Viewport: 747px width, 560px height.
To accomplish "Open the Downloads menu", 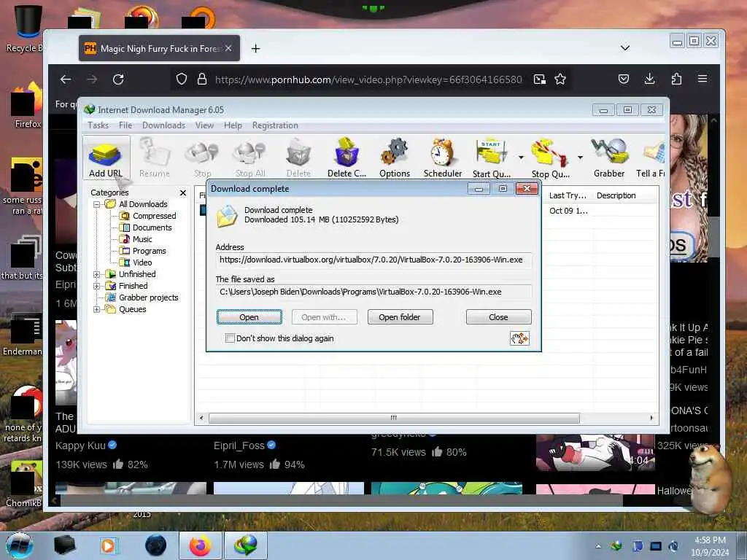I will point(163,125).
